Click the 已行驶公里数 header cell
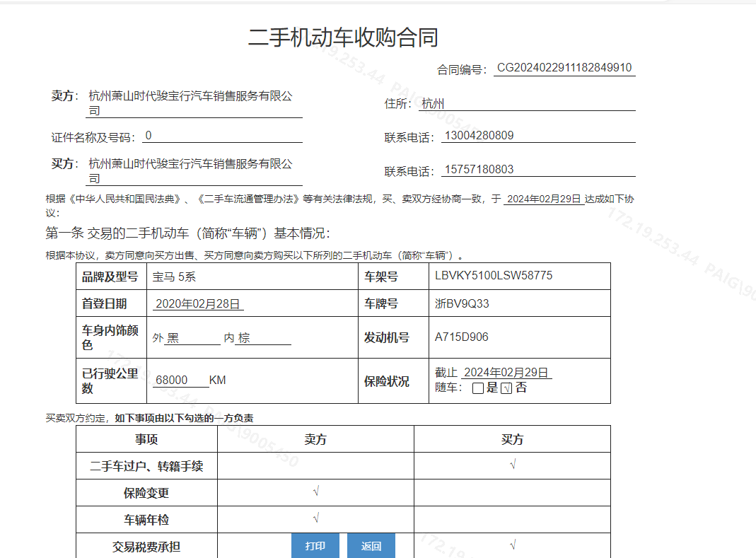 pos(111,381)
